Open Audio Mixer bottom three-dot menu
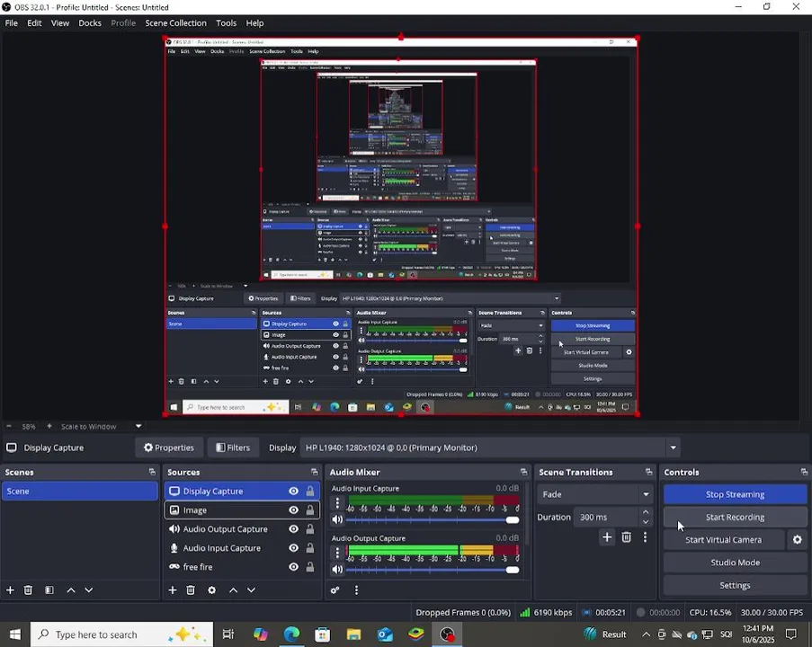 (356, 590)
